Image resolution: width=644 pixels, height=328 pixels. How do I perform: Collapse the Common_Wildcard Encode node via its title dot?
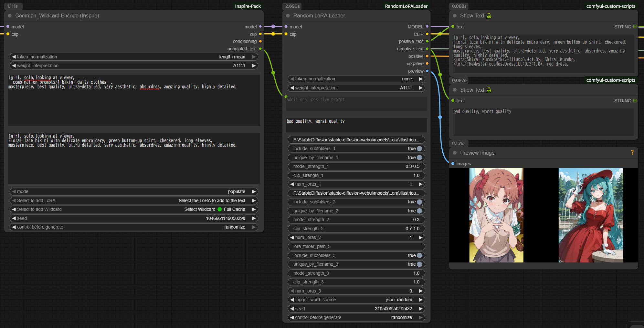10,15
